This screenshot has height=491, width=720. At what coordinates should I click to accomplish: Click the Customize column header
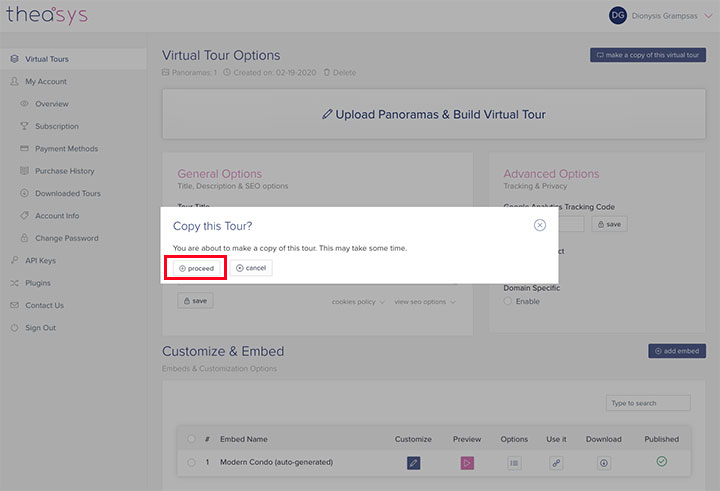413,439
